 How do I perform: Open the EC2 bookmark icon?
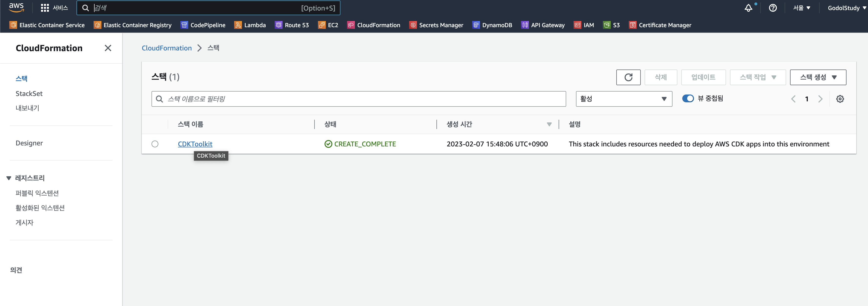(x=321, y=25)
